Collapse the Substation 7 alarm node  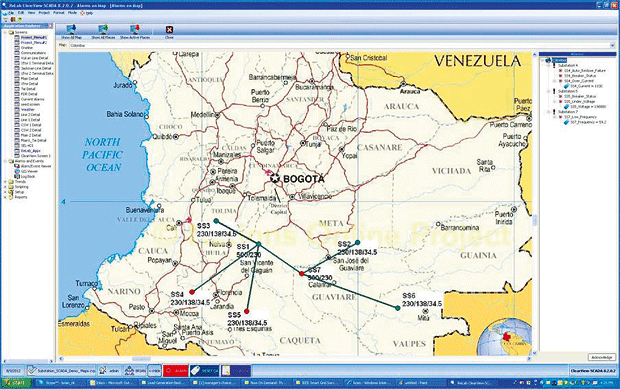[x=548, y=112]
